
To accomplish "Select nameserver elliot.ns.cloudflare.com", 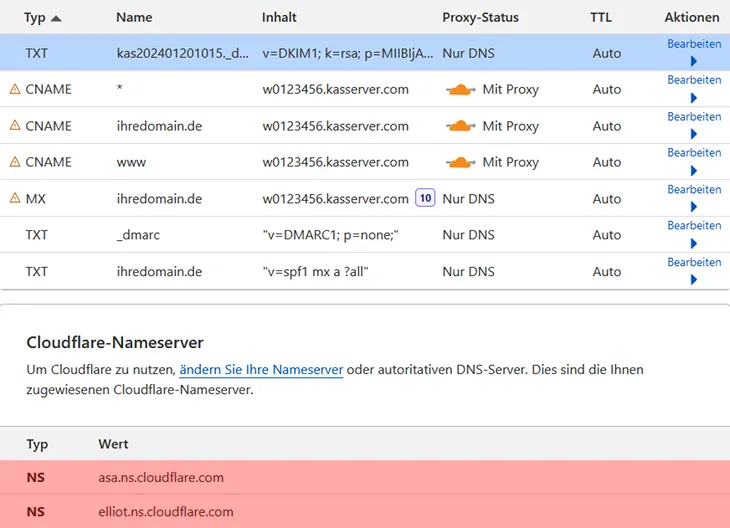I will point(166,512).
